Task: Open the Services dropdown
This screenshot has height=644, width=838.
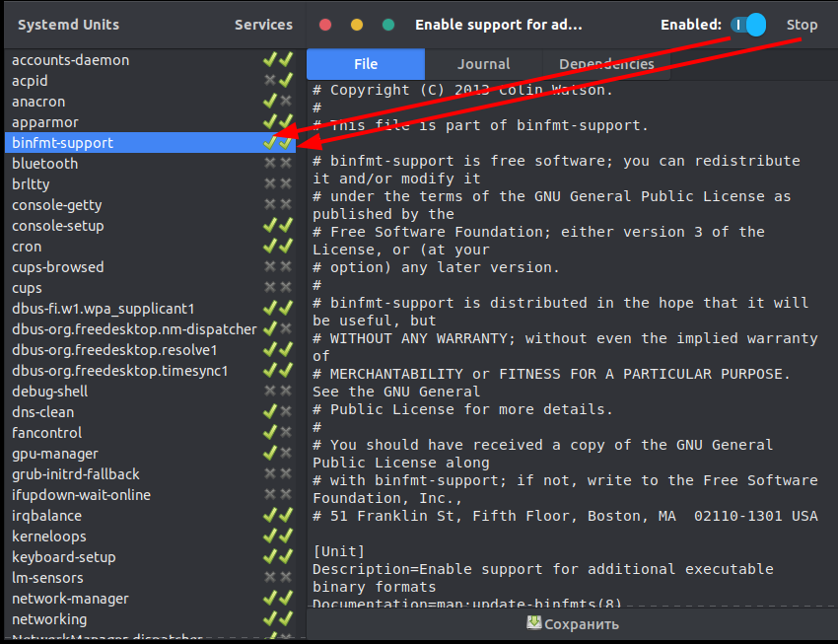Action: [x=262, y=25]
